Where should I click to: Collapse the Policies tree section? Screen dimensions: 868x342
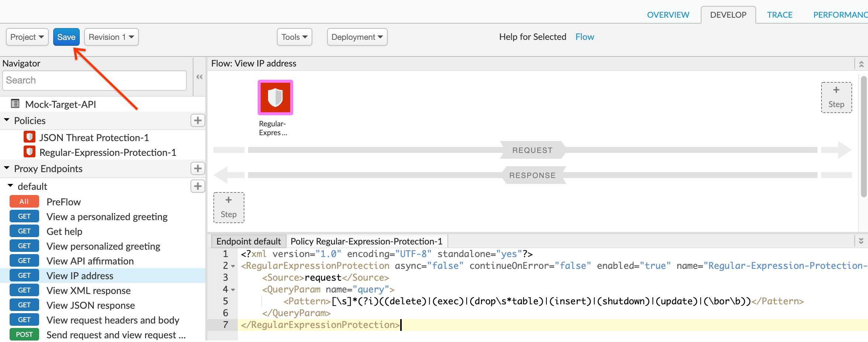coord(7,120)
